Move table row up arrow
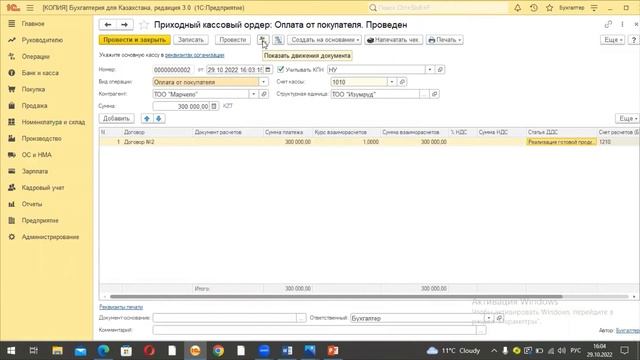 coord(147,118)
